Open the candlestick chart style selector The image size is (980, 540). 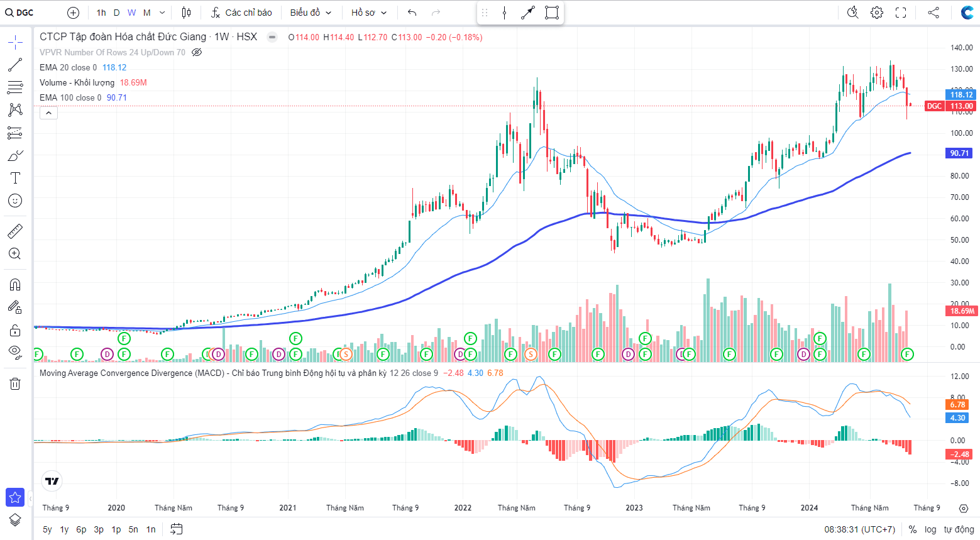pos(186,13)
